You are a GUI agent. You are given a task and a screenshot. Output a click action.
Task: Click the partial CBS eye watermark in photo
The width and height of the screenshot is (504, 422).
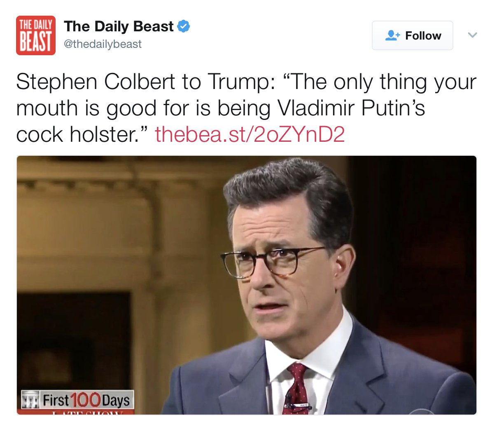(422, 413)
